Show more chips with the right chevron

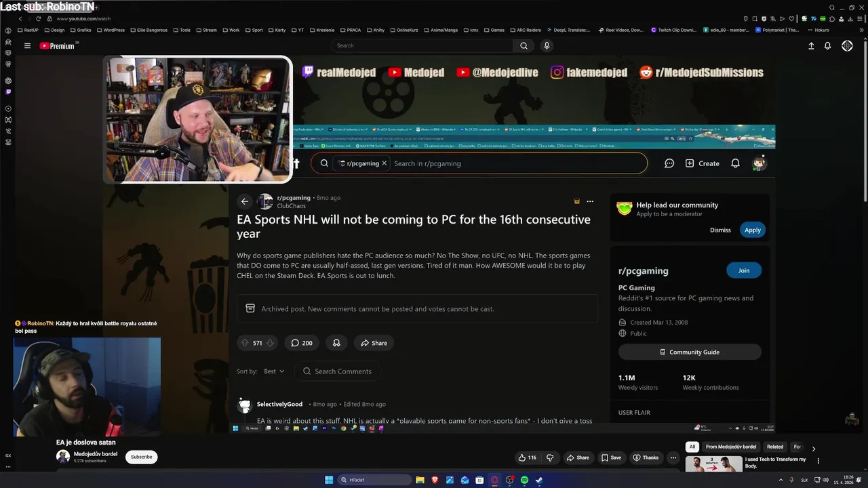click(814, 448)
